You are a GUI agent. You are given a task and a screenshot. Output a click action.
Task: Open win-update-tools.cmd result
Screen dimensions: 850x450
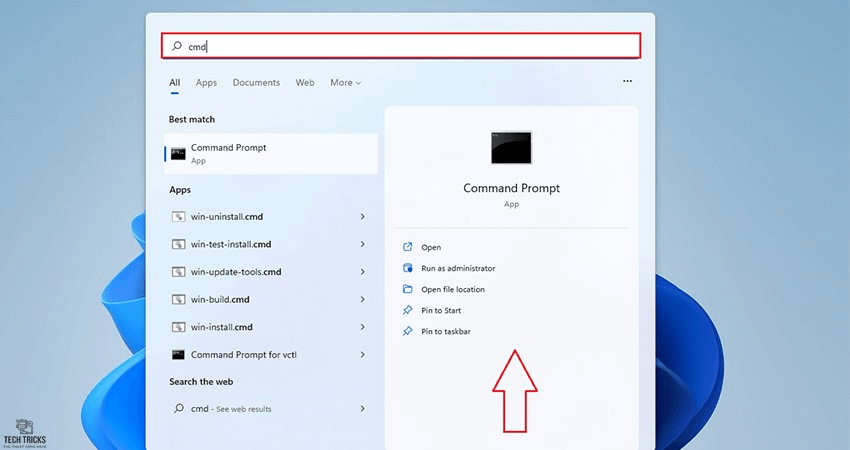coord(271,272)
